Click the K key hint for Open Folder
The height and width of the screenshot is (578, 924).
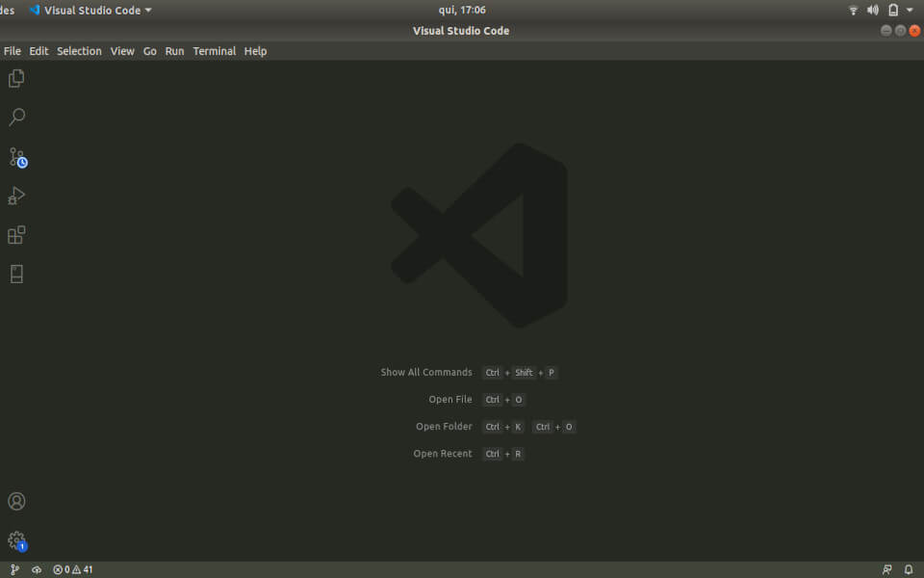[x=518, y=427]
